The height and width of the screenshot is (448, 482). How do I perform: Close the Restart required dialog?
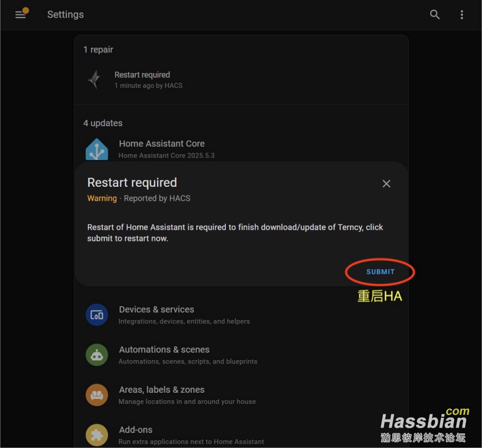(387, 183)
